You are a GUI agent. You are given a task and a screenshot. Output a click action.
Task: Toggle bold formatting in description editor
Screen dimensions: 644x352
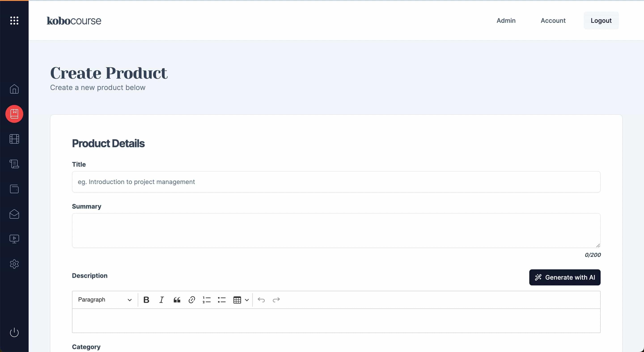pyautogui.click(x=147, y=300)
